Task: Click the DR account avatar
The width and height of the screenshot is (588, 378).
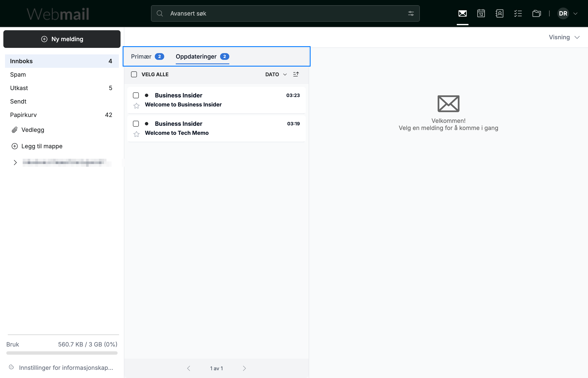Action: tap(563, 13)
